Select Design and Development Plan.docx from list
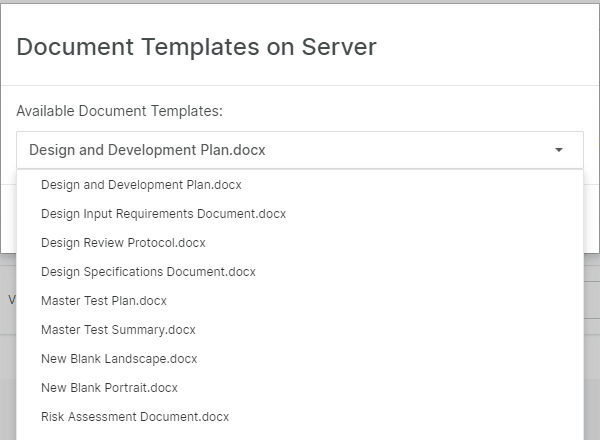 point(141,185)
